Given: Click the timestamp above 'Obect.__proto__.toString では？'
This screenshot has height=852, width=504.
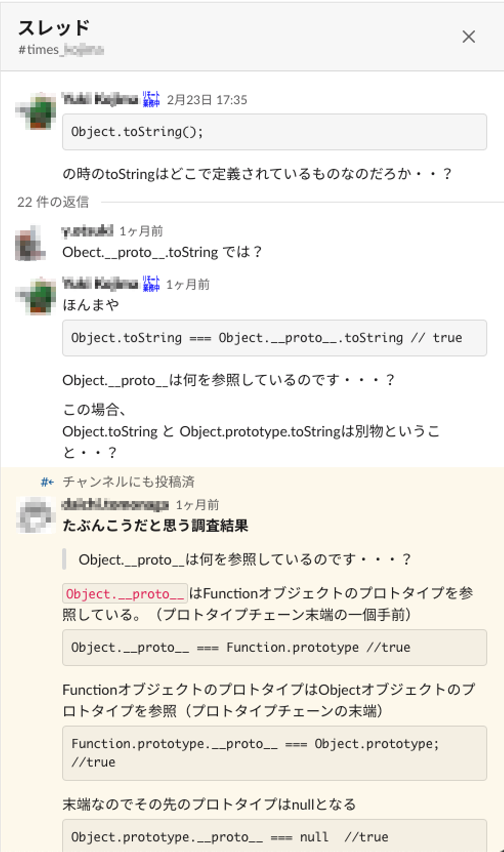Looking at the screenshot, I should pos(141,231).
